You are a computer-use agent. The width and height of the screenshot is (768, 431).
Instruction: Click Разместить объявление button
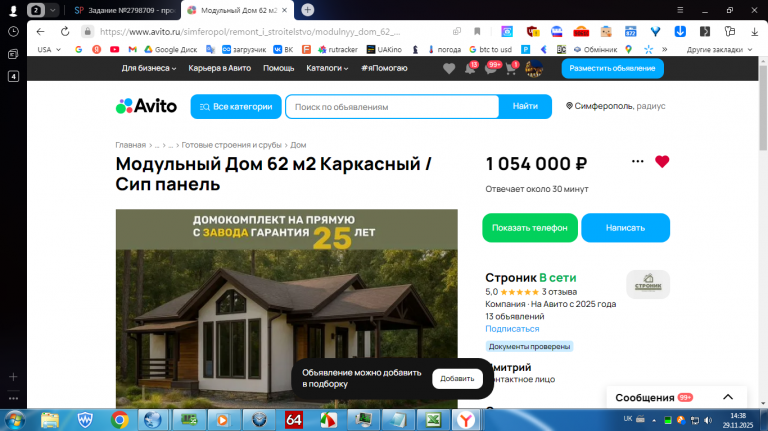[612, 68]
